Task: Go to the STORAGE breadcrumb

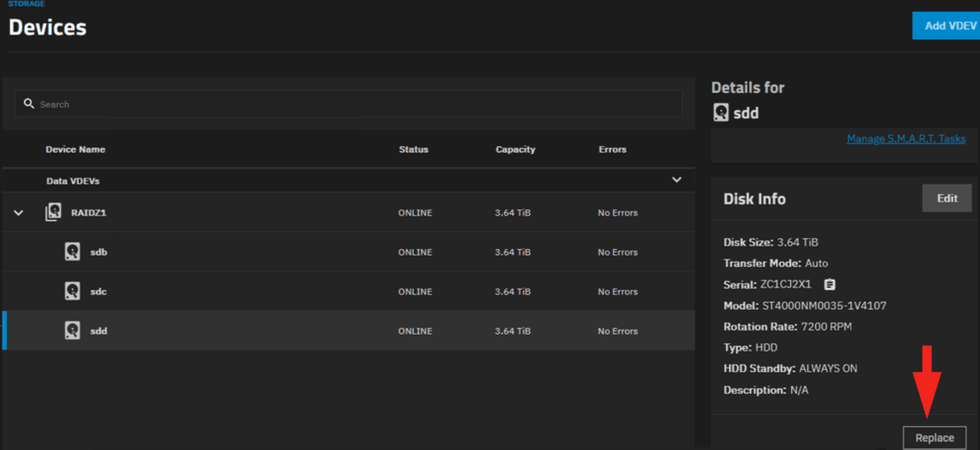Action: 27,4
